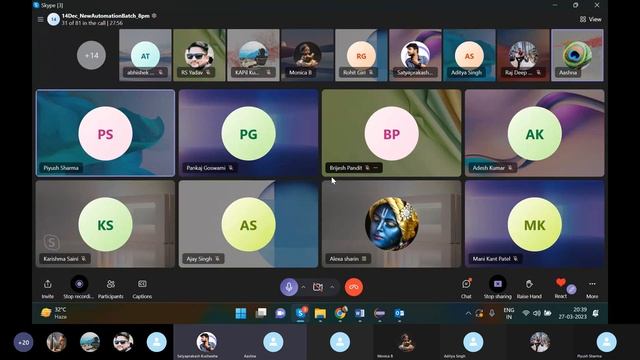The height and width of the screenshot is (360, 640).
Task: Click the MK avatar of Mani Kant Patel
Action: (535, 224)
